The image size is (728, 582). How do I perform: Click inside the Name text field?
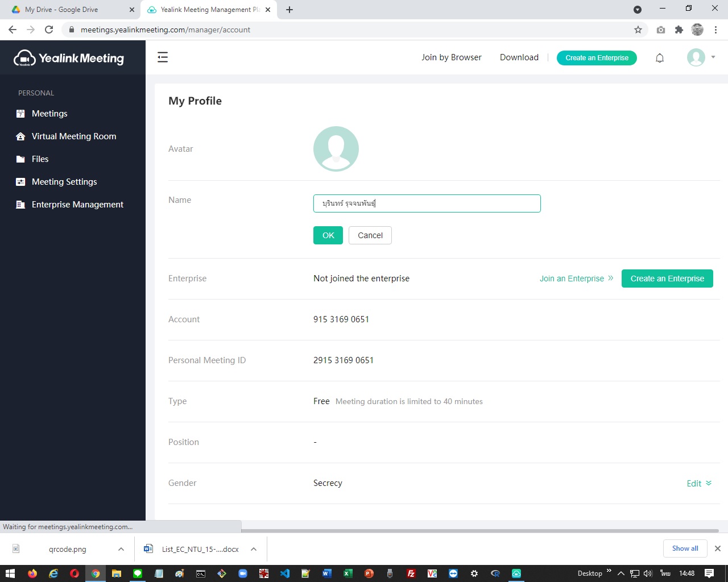point(427,203)
